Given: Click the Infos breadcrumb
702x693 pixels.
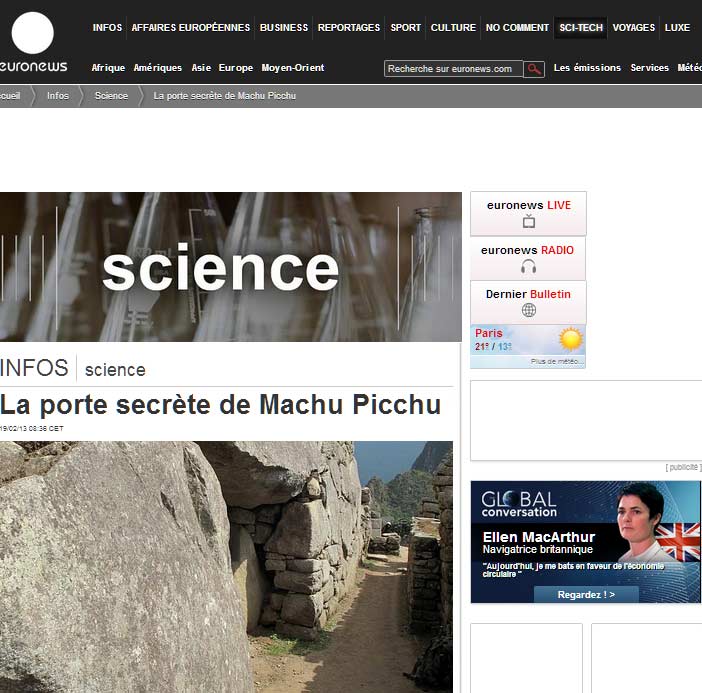Looking at the screenshot, I should 58,96.
